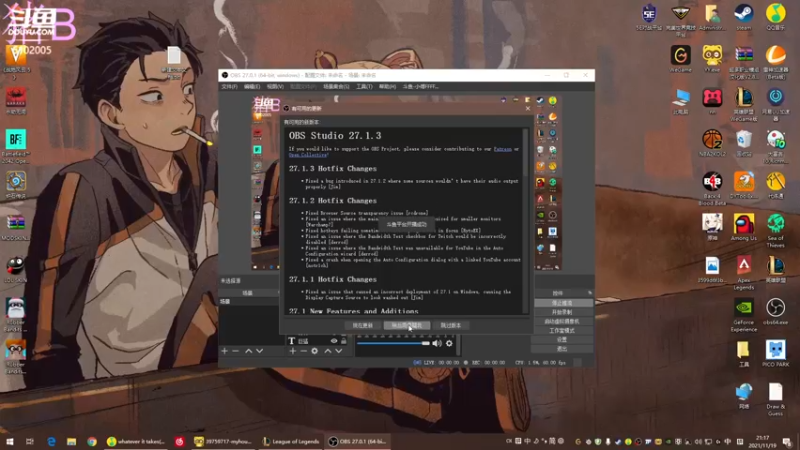
Task: Mute the audio with the speaker icon
Action: pyautogui.click(x=437, y=343)
